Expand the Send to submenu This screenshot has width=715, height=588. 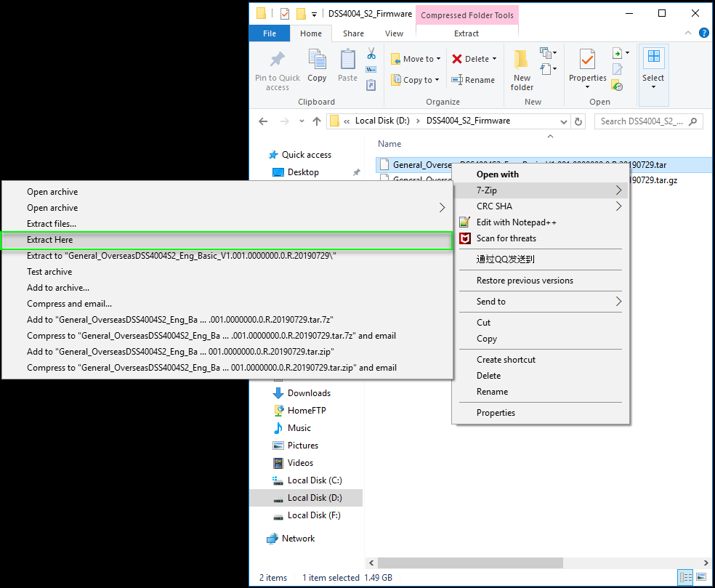pyautogui.click(x=541, y=302)
